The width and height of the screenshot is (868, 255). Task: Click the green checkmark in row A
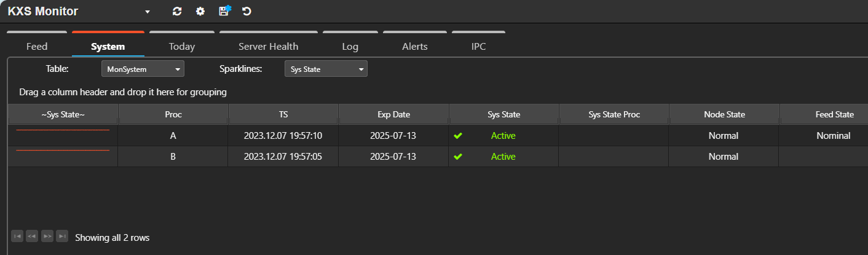[458, 136]
